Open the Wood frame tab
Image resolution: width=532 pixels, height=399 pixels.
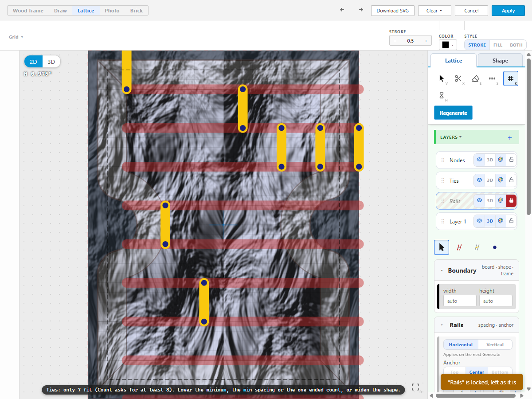tap(28, 11)
